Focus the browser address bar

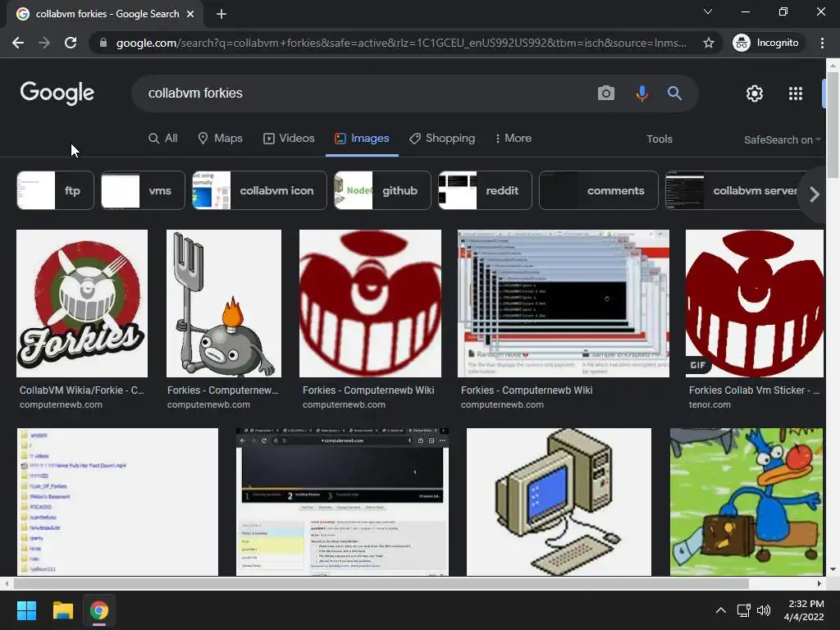(x=400, y=43)
